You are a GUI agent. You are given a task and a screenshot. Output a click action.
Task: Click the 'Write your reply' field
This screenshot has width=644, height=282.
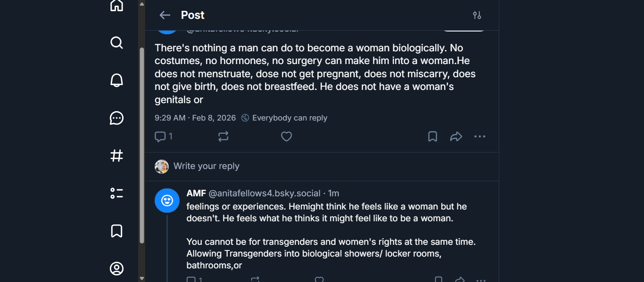[x=206, y=166]
